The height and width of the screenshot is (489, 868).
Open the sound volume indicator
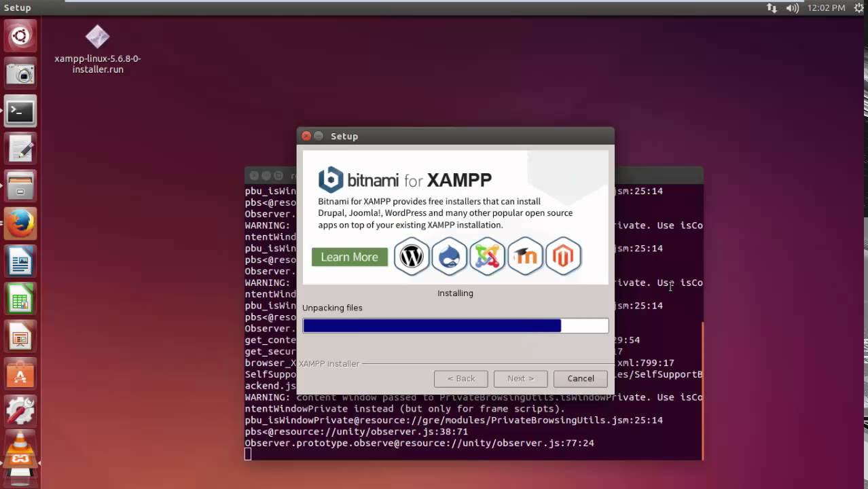pyautogui.click(x=792, y=7)
